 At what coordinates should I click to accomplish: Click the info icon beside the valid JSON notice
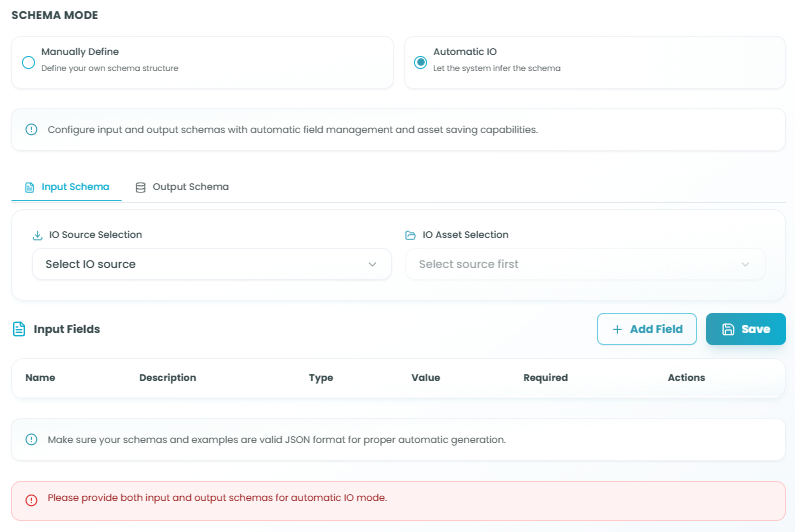coord(31,440)
